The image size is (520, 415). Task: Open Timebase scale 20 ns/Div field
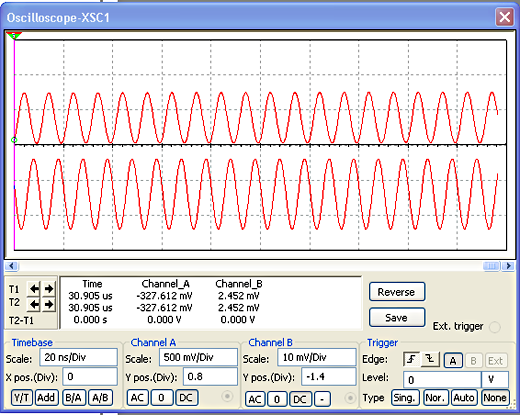[x=78, y=357]
